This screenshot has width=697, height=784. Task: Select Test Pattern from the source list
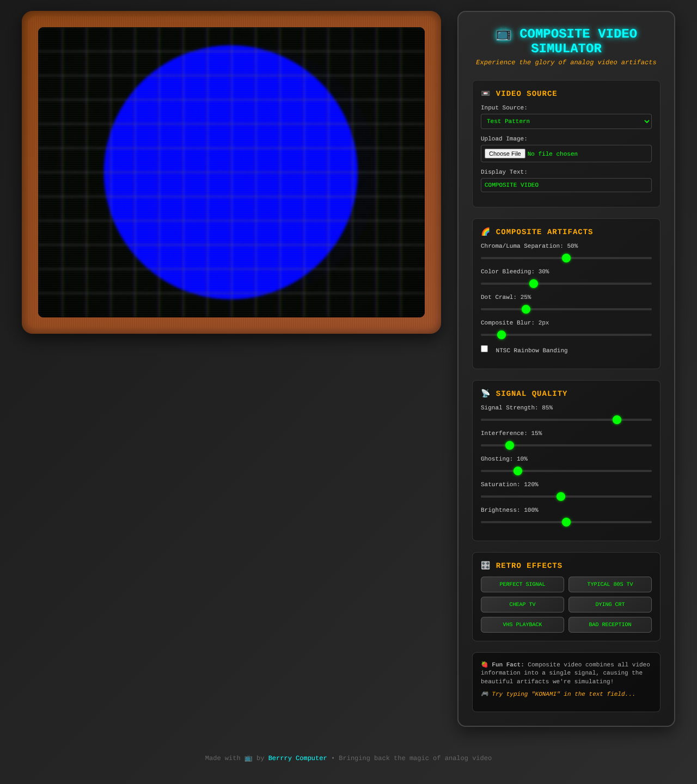point(566,121)
